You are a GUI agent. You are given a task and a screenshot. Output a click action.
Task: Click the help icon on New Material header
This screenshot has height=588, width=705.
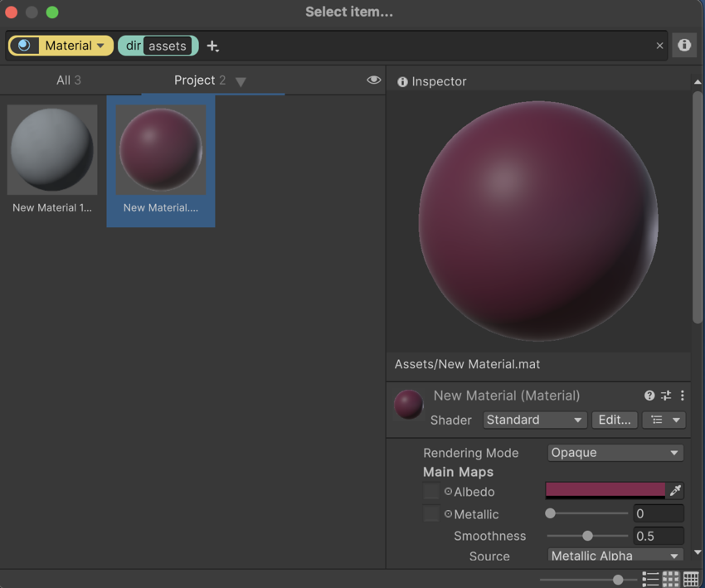click(x=649, y=396)
